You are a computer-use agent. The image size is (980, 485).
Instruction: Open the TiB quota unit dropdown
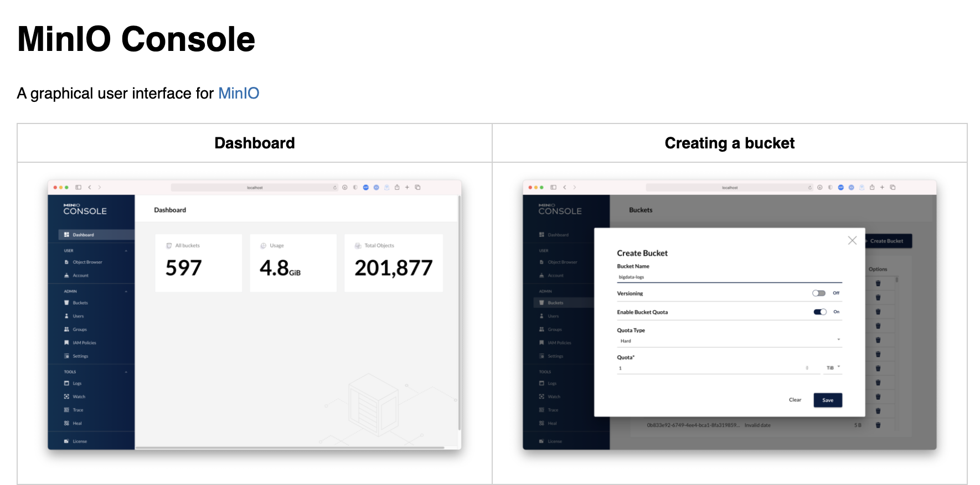(x=833, y=368)
